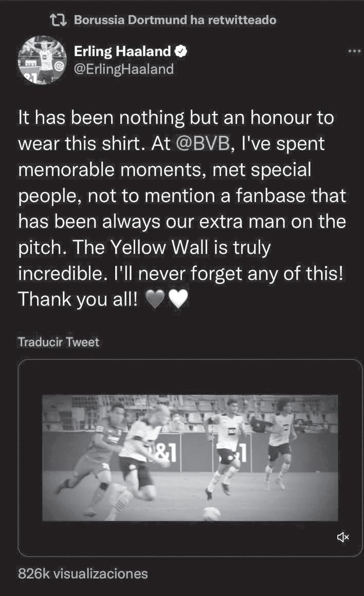This screenshot has width=364, height=596.
Task: Click the retweet icon above the tweet
Action: tap(58, 20)
